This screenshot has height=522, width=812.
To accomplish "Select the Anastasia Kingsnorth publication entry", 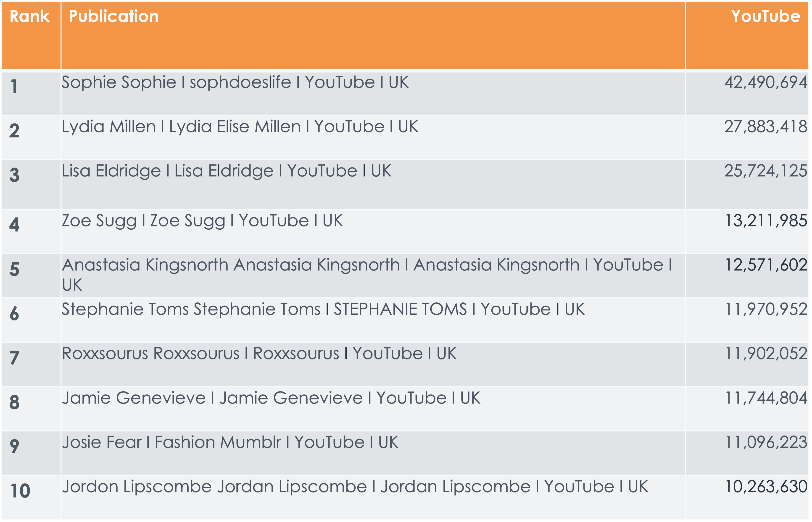I will coord(366,275).
